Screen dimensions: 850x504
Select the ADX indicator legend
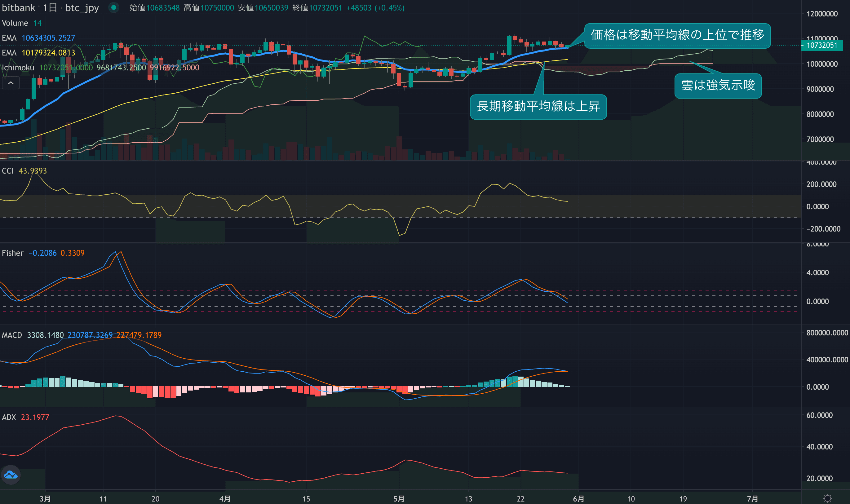tap(9, 418)
